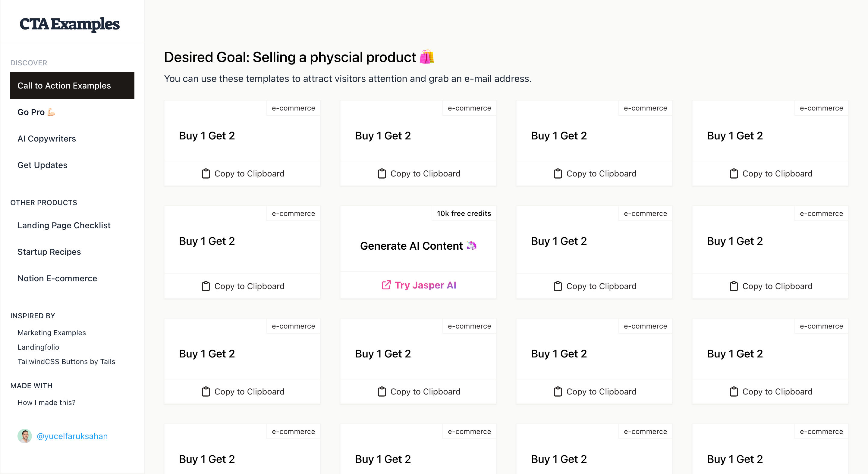
Task: Follow the Marketing Examples inspiration link
Action: point(52,332)
